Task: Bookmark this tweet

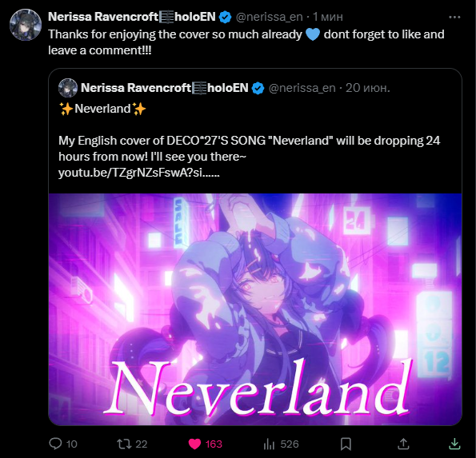Action: [346, 444]
